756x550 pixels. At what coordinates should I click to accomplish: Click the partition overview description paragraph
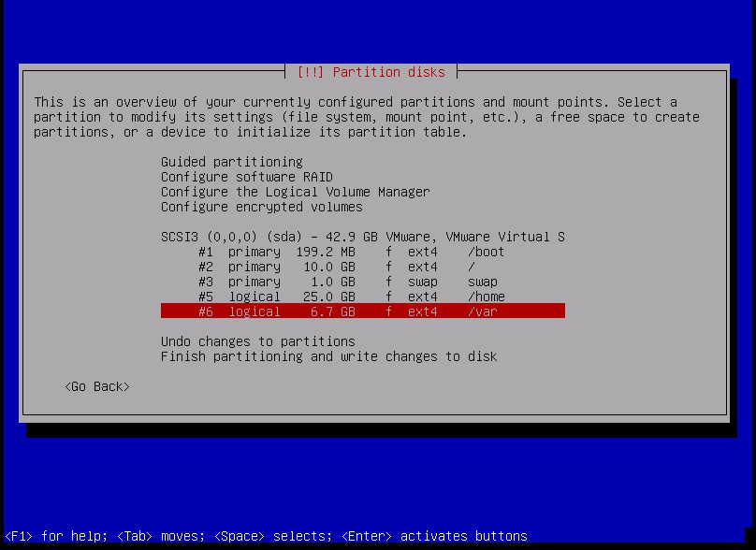pyautogui.click(x=366, y=117)
